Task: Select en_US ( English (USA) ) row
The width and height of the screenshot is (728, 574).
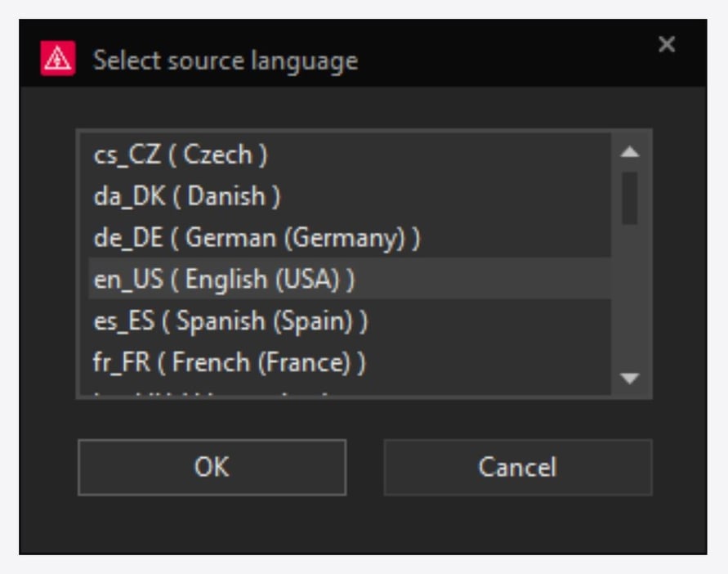Action: click(350, 279)
